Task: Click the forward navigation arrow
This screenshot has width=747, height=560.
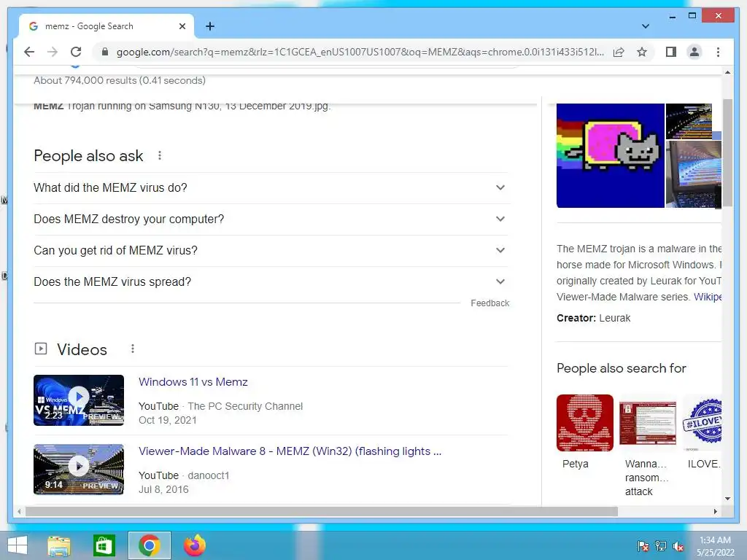Action: pyautogui.click(x=53, y=52)
